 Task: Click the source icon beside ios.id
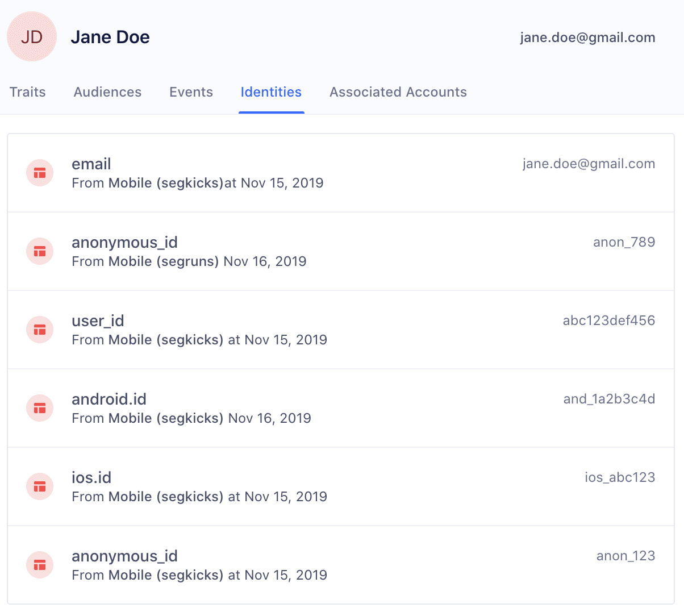coord(39,486)
